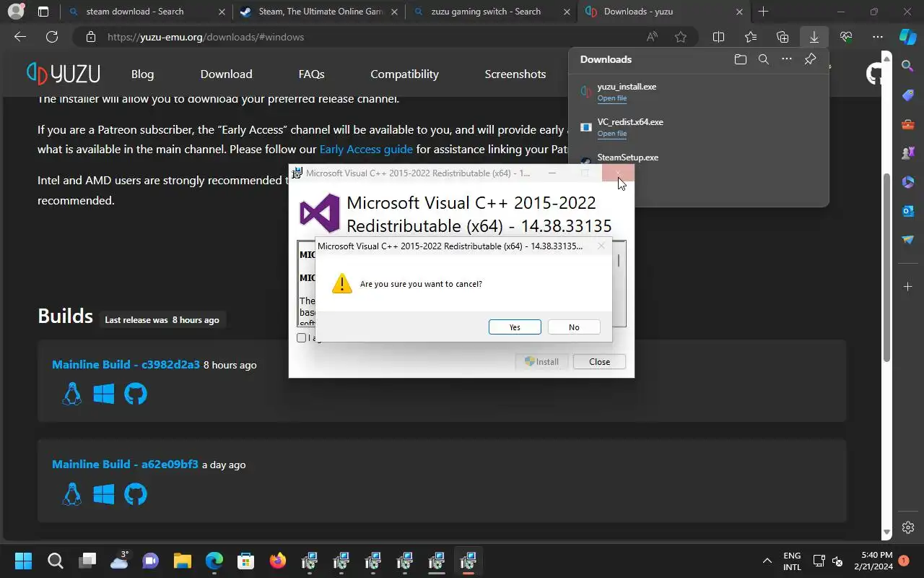Open a new browser tab
The height and width of the screenshot is (578, 924).
[x=763, y=12]
